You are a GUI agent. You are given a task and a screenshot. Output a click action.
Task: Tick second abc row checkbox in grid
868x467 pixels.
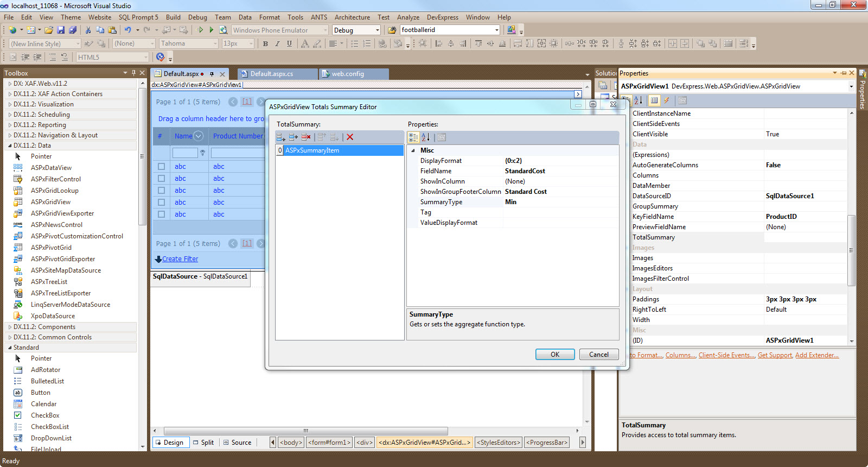[x=161, y=179]
